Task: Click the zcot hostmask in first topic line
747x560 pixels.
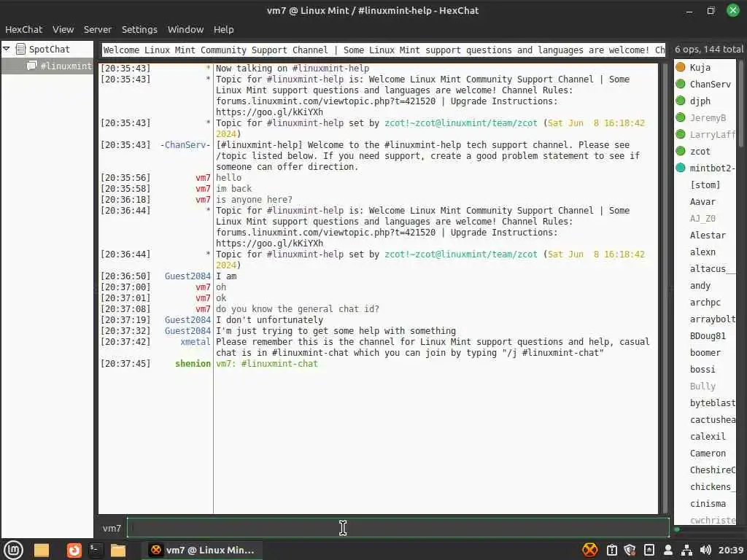Action: click(x=461, y=122)
